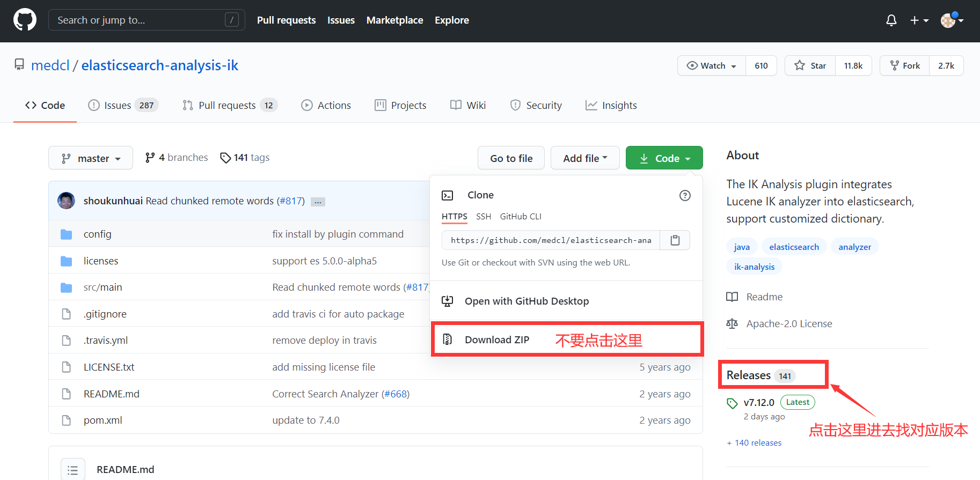Go to Explore

click(x=451, y=20)
